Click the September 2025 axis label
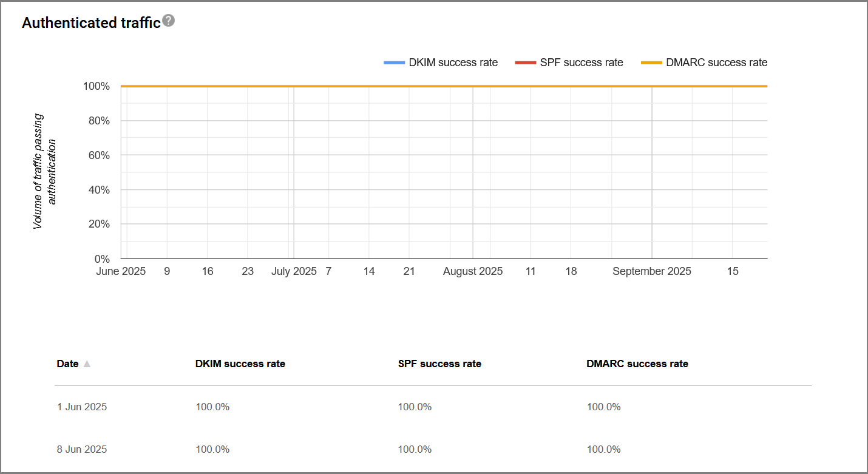The width and height of the screenshot is (868, 474). click(651, 271)
